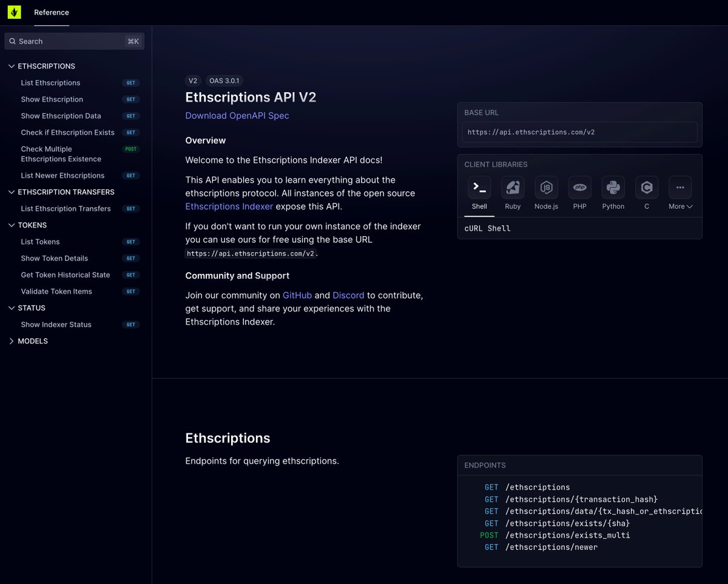The height and width of the screenshot is (584, 728).
Task: Select the Ruby client library icon
Action: pos(513,187)
